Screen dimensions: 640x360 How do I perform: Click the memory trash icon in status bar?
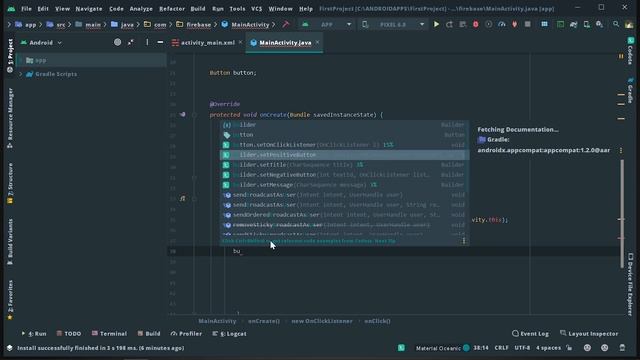click(622, 348)
